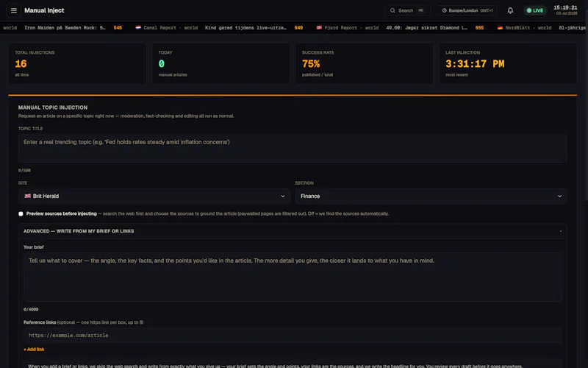588x368 pixels.
Task: Click 'Canal Report · world' ticker source
Action: click(x=171, y=28)
